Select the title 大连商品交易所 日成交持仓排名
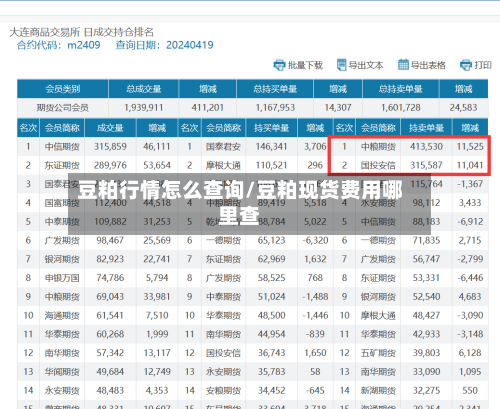This screenshot has width=500, height=409. (x=81, y=32)
